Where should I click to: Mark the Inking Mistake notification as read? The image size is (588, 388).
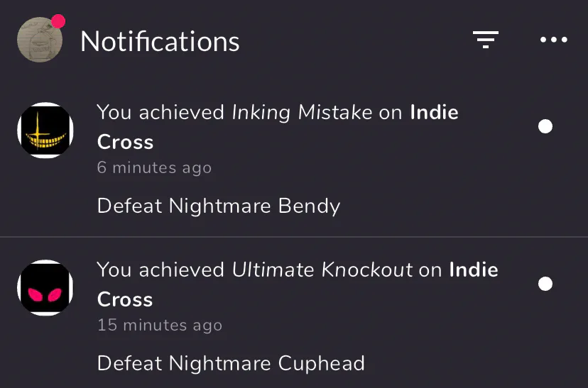545,126
